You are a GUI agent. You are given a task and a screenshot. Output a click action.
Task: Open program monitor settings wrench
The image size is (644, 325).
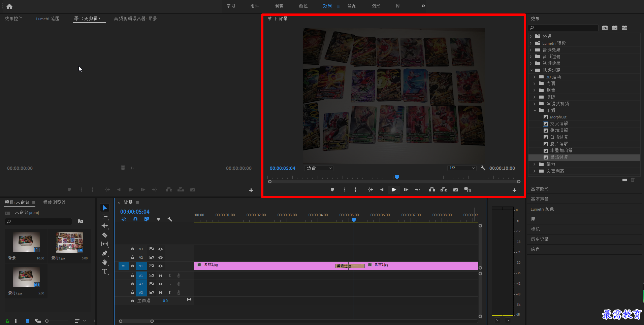point(483,168)
